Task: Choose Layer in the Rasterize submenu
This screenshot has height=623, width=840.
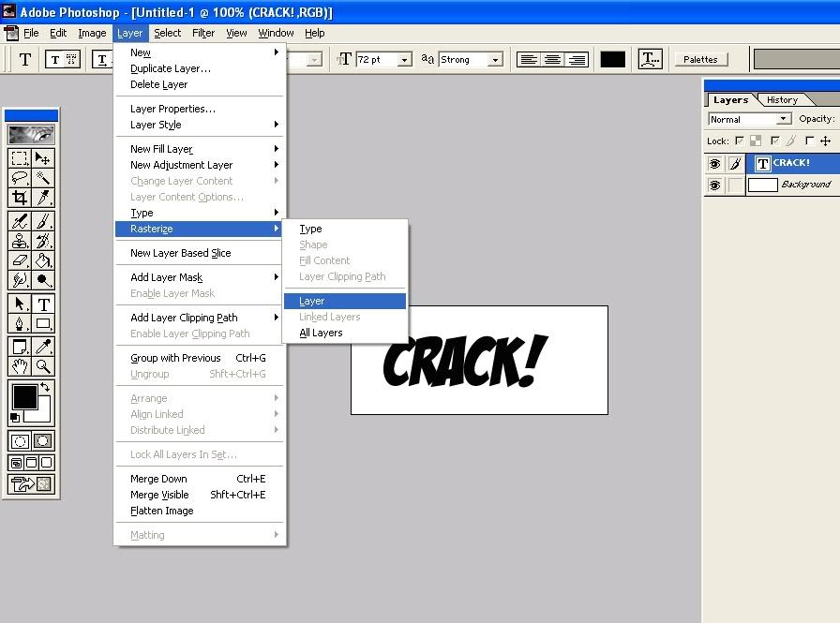Action: (x=345, y=301)
